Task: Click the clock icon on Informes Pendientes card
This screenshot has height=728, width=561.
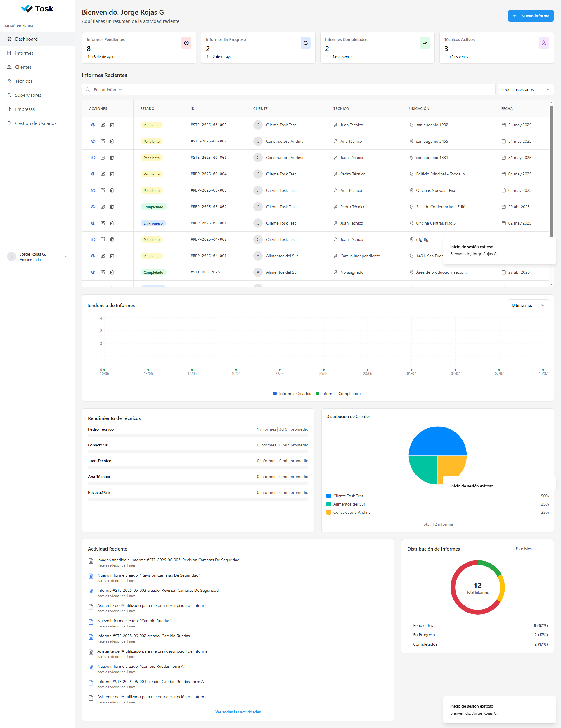Action: pos(186,43)
